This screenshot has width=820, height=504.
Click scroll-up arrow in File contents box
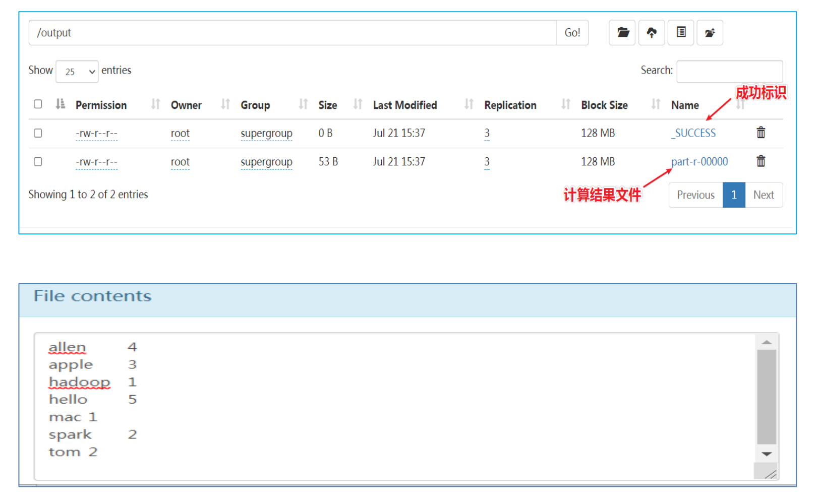(x=767, y=342)
